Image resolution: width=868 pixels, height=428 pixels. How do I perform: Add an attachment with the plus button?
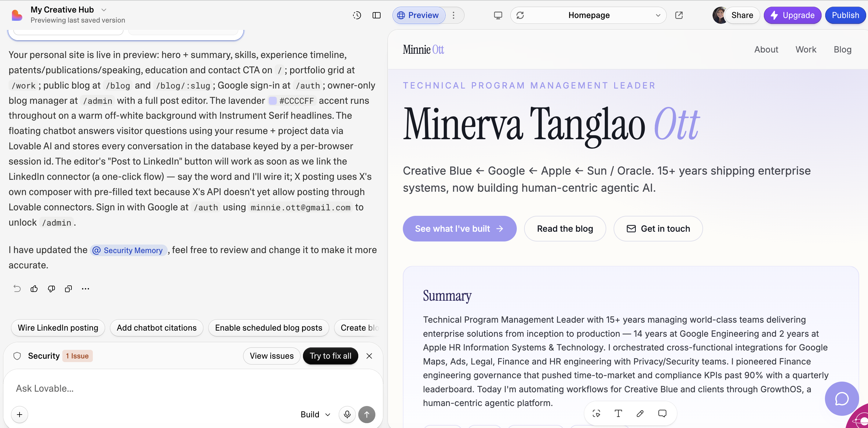pyautogui.click(x=20, y=414)
